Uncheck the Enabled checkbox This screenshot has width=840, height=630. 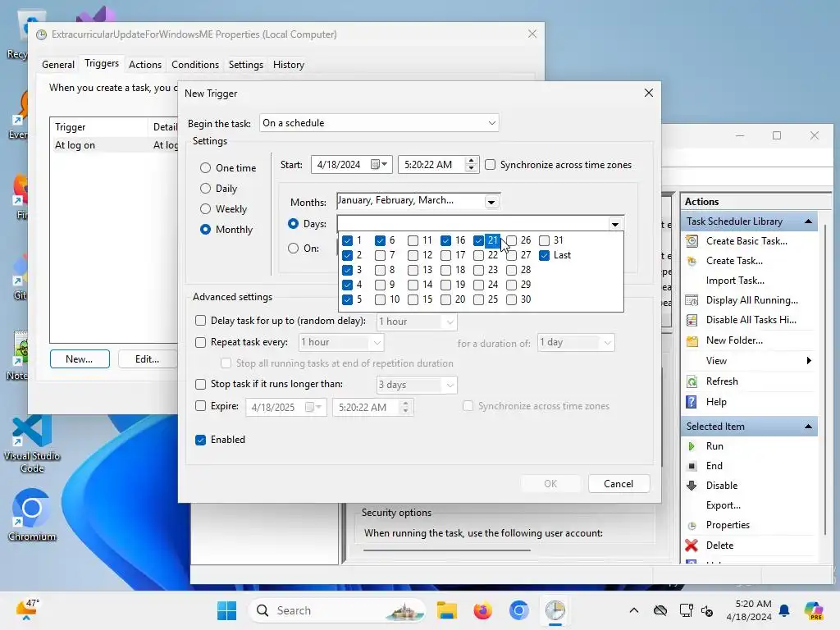pos(200,440)
